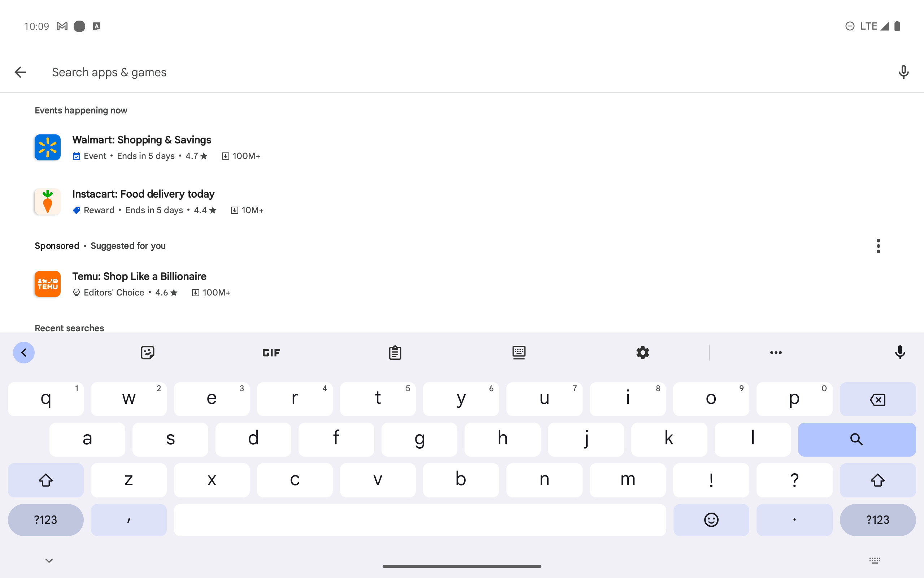The height and width of the screenshot is (578, 924).
Task: Tap the a key
Action: [x=87, y=440]
